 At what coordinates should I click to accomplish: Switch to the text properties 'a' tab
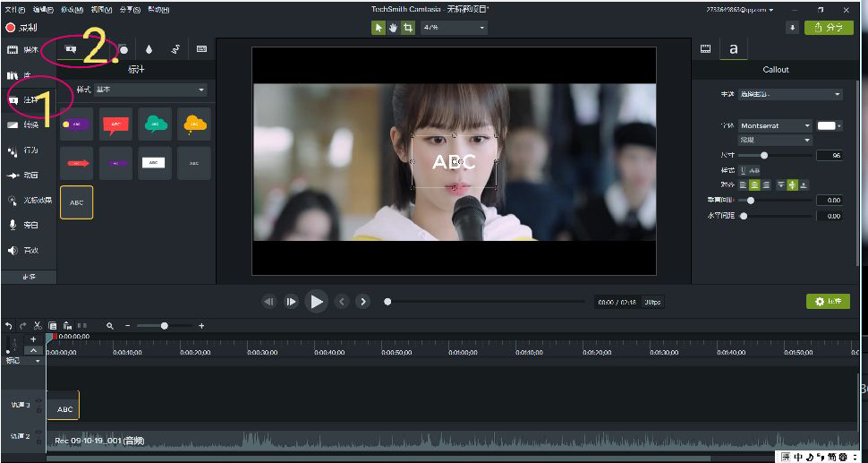click(x=734, y=49)
